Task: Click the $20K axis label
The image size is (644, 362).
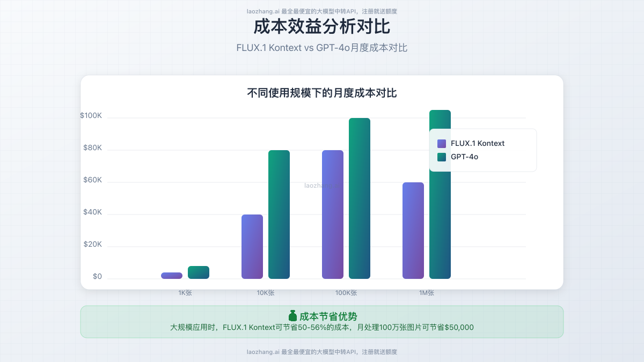Action: (x=92, y=245)
